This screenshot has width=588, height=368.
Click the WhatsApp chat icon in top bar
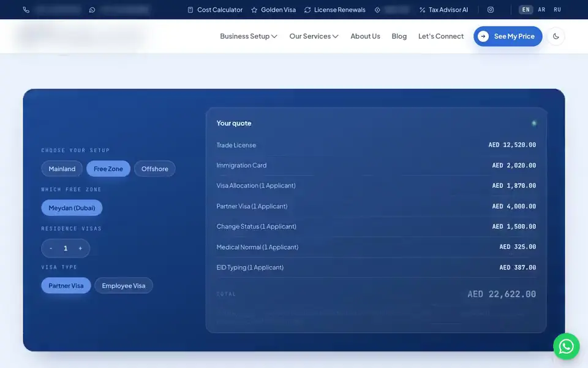tap(92, 10)
